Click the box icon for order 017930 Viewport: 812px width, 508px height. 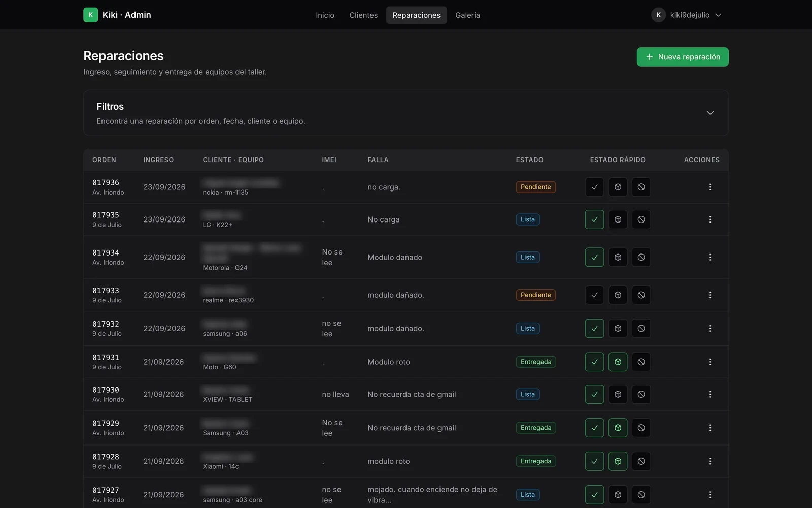(618, 394)
